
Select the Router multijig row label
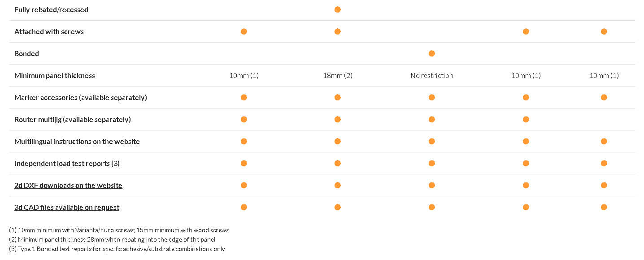(73, 120)
